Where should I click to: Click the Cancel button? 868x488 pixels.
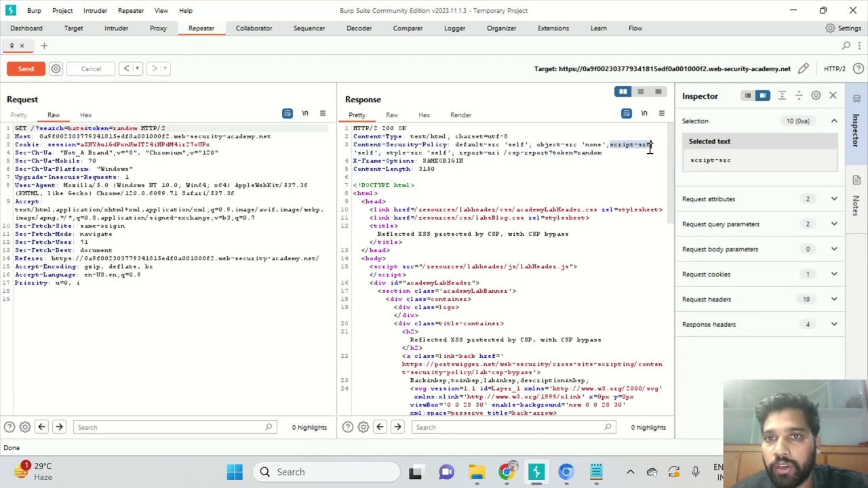coord(91,68)
